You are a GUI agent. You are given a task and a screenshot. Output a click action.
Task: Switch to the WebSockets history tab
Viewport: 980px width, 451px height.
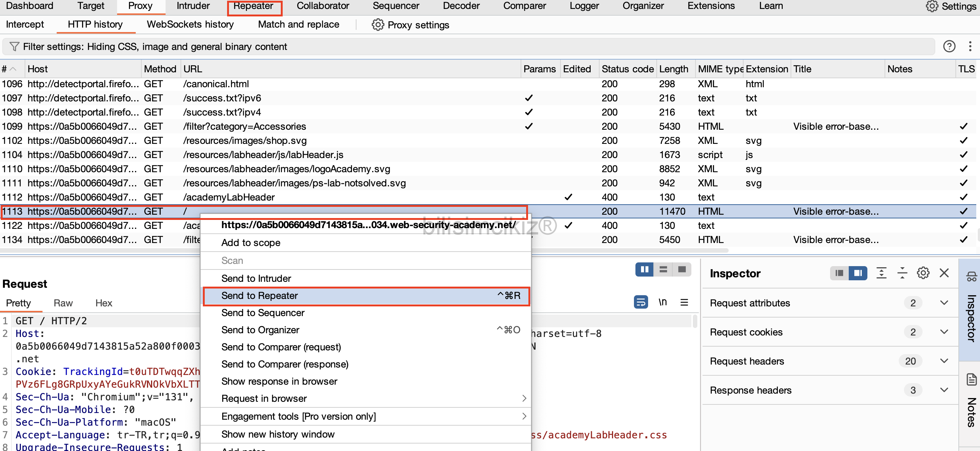coord(190,25)
